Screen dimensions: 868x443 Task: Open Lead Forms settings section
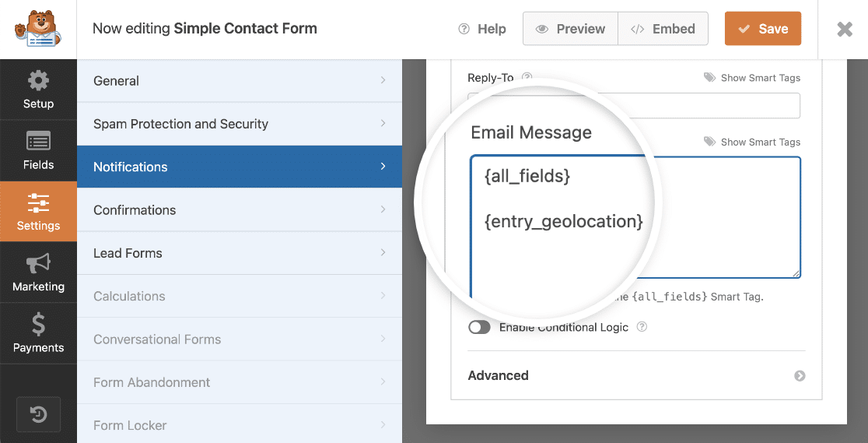(x=239, y=253)
